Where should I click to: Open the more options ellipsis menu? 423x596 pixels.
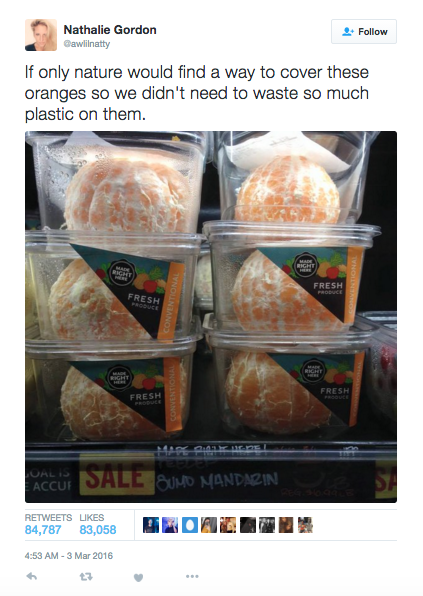[x=192, y=577]
